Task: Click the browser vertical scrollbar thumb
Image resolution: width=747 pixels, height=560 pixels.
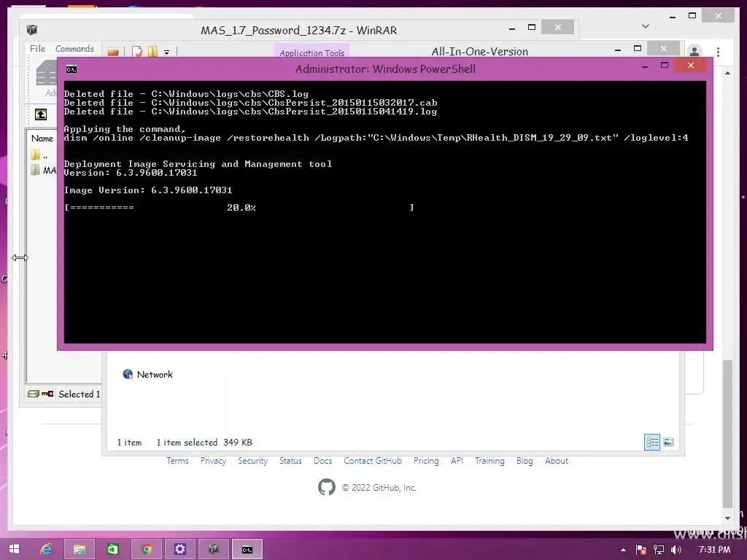Action: pyautogui.click(x=727, y=433)
